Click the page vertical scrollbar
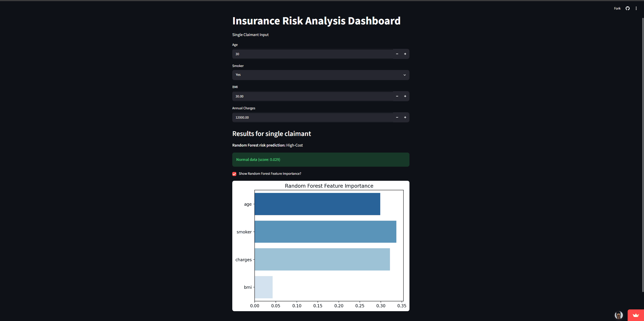644x321 pixels. pos(643,155)
